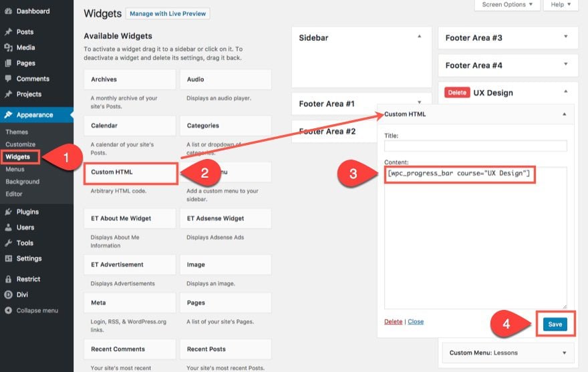Screen dimensions: 588x372
Task: Collapse the Custom HTML widget panel
Action: (x=565, y=114)
